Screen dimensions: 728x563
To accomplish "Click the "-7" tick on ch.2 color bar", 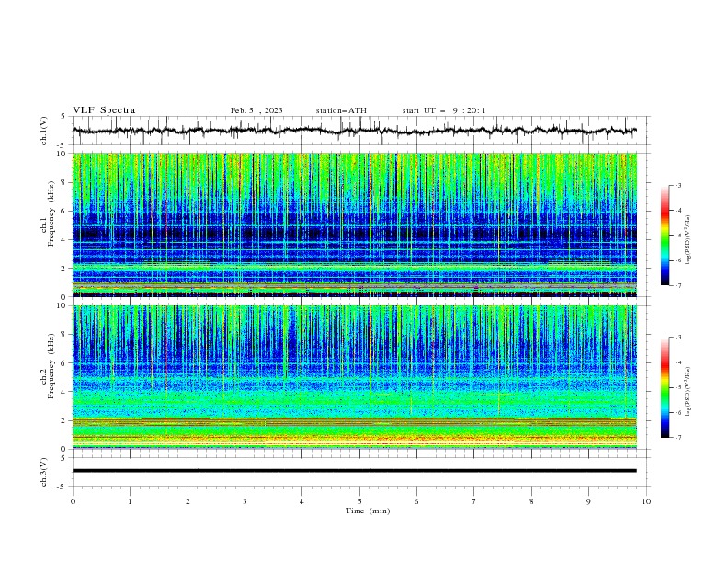I will 678,437.
